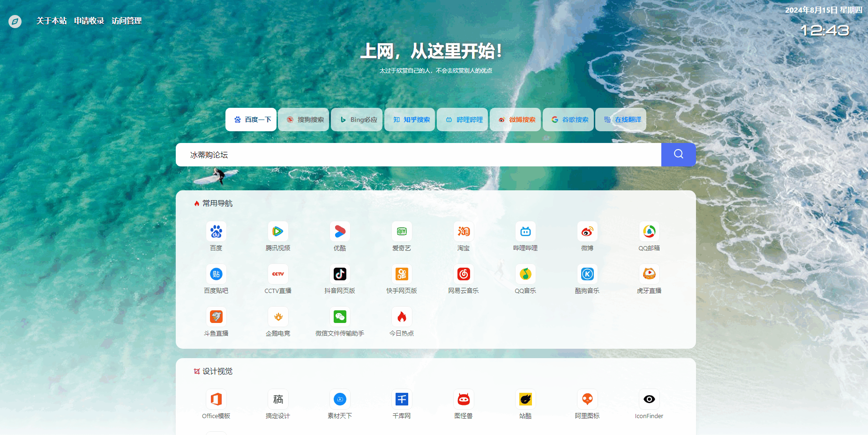
Task: Click the IconFinder eye icon
Action: point(649,399)
